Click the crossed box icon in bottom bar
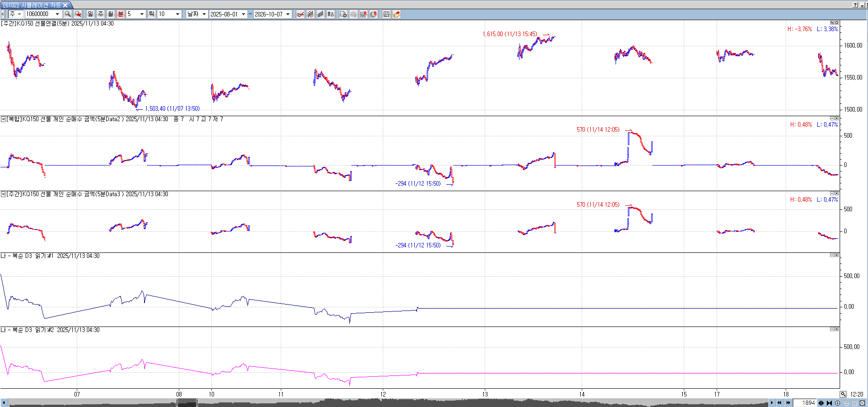Viewport: 868px width, 407px height. click(862, 403)
